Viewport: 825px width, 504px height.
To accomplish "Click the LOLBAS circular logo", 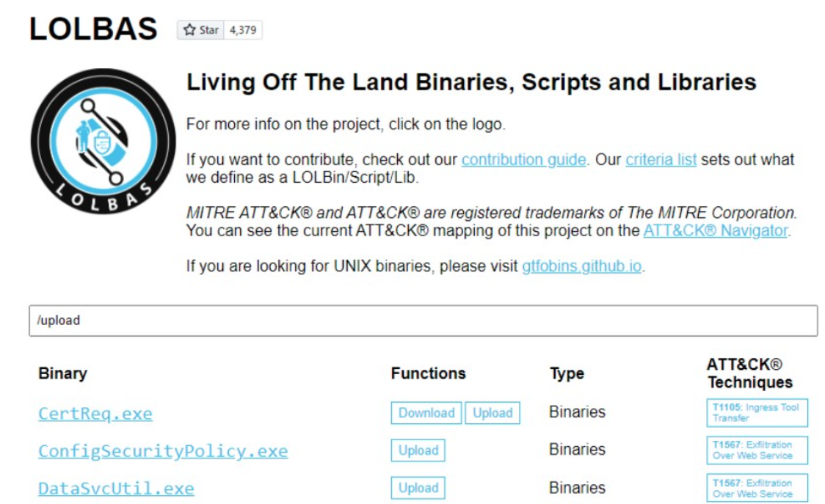I will tap(103, 141).
